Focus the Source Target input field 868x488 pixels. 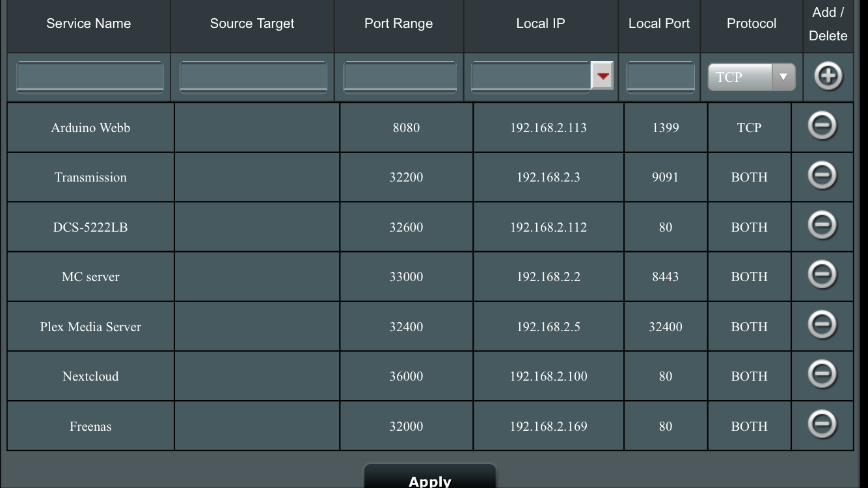click(253, 77)
